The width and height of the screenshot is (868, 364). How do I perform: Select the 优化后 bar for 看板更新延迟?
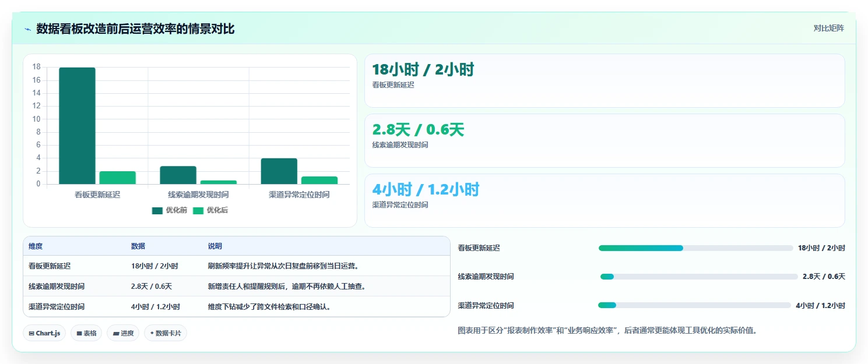pyautogui.click(x=118, y=178)
